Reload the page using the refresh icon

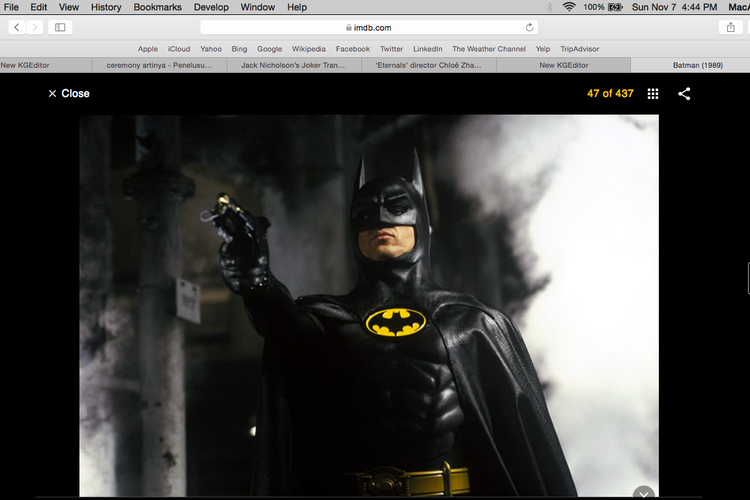(x=529, y=27)
